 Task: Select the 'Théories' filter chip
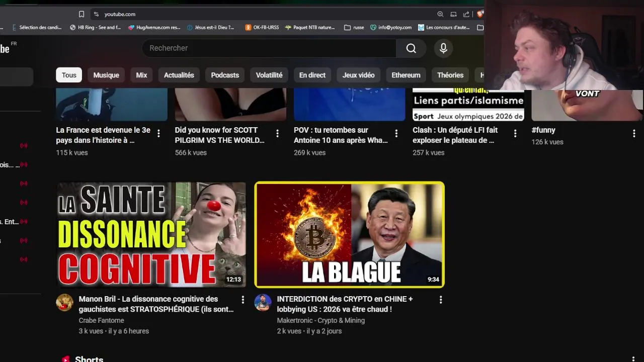450,75
